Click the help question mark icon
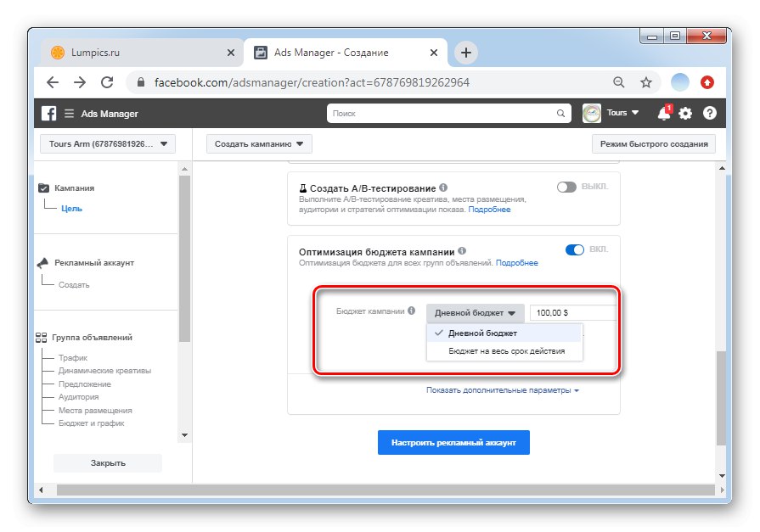 click(709, 114)
